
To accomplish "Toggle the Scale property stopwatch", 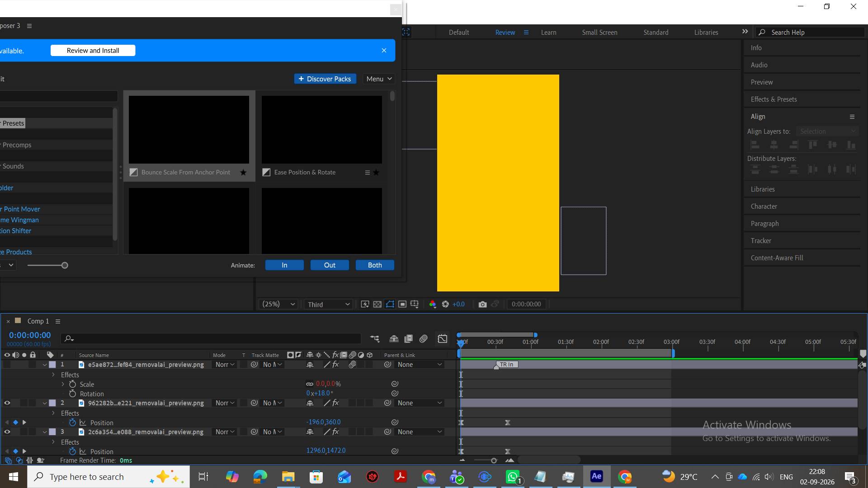I will coord(72,384).
